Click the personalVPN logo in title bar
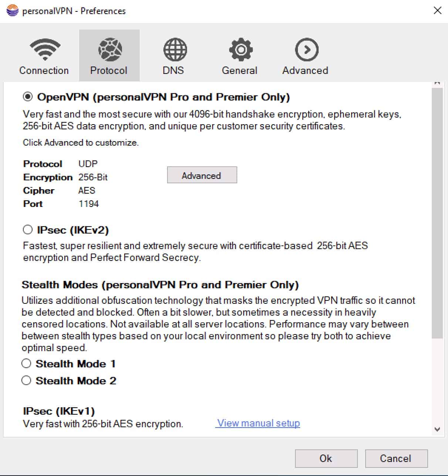Image resolution: width=448 pixels, height=476 pixels. (x=13, y=11)
